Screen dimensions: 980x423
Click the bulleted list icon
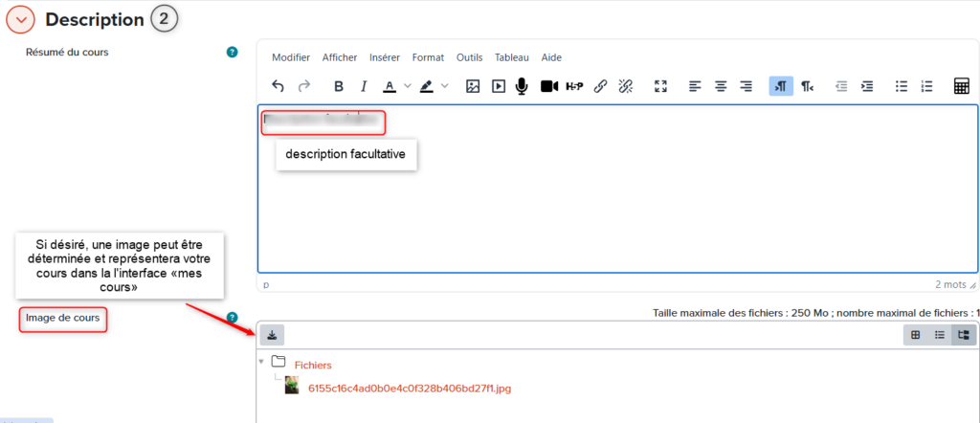[901, 86]
